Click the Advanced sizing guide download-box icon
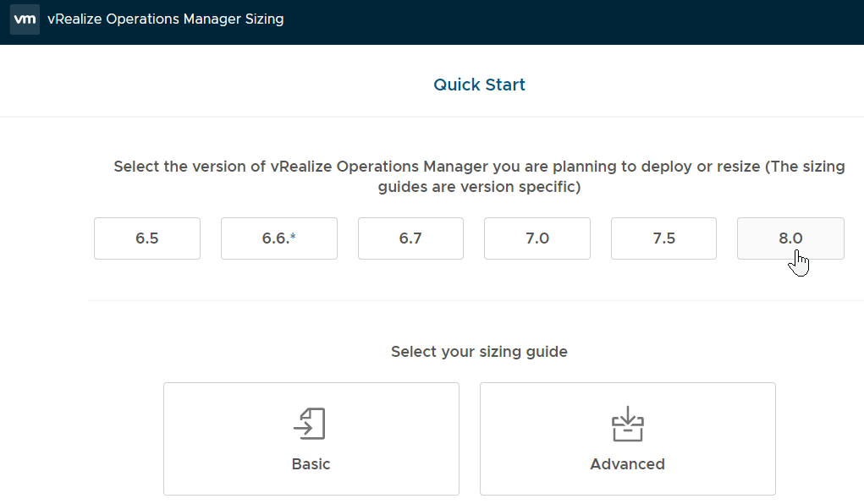 coord(627,424)
